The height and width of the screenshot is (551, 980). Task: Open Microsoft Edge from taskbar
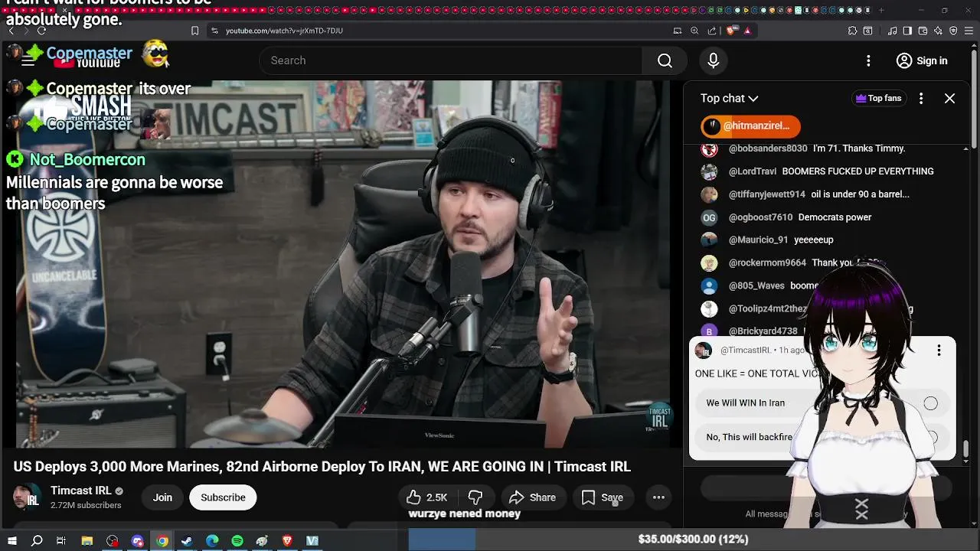212,540
